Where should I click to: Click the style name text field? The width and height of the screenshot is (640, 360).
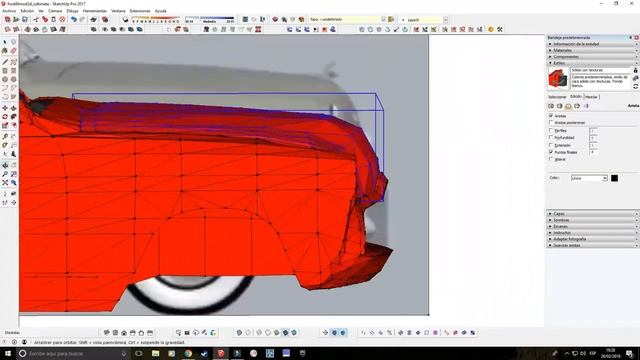tap(600, 70)
